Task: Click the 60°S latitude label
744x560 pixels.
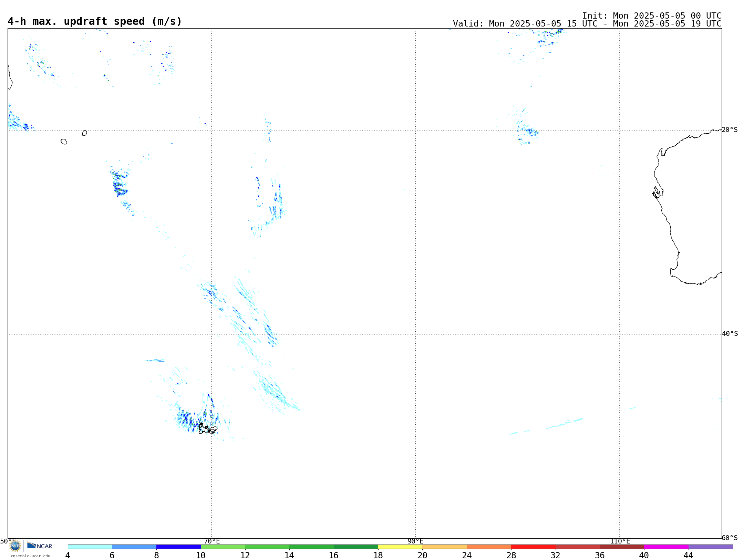Action: (730, 538)
